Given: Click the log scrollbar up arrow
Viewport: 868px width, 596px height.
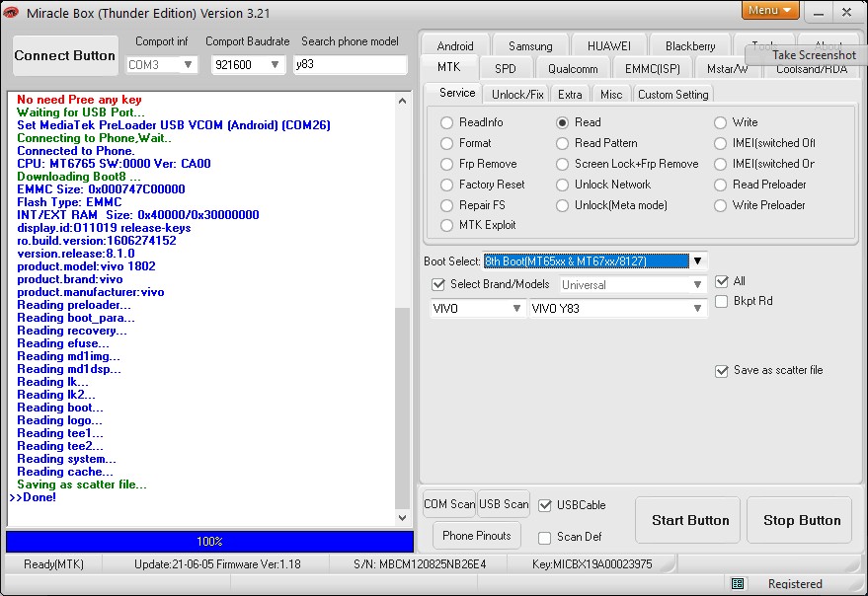Looking at the screenshot, I should click(403, 101).
